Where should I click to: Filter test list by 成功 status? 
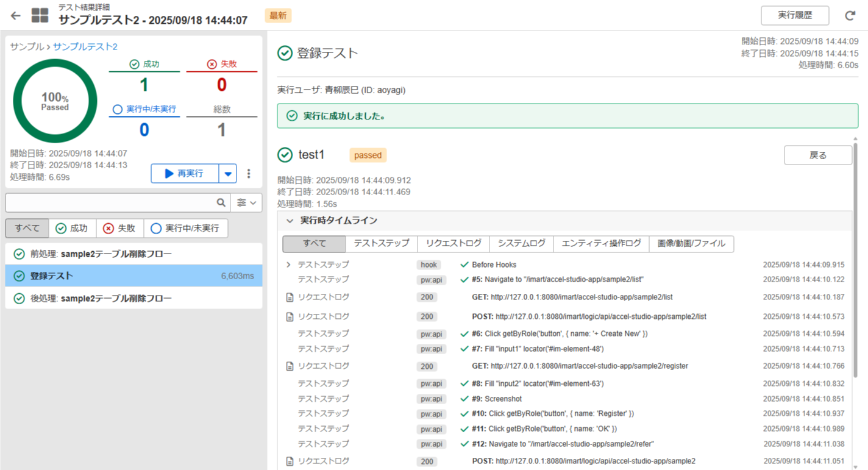click(71, 229)
